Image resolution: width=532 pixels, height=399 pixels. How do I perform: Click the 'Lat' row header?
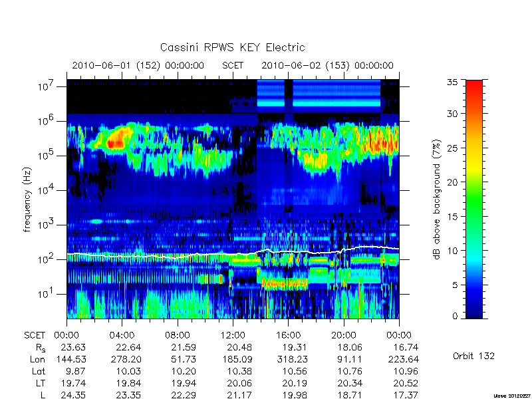point(39,371)
